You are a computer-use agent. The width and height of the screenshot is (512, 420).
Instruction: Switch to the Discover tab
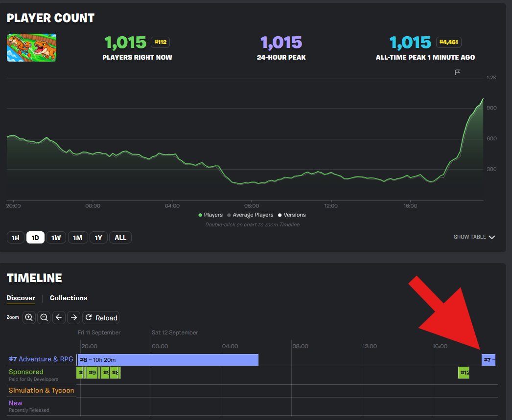click(21, 298)
